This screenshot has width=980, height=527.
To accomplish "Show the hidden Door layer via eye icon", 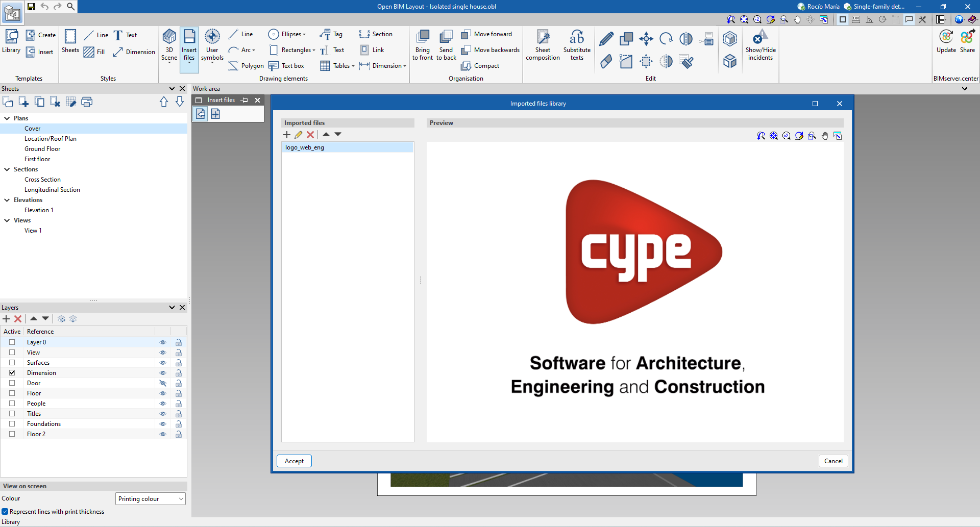I will tap(163, 383).
